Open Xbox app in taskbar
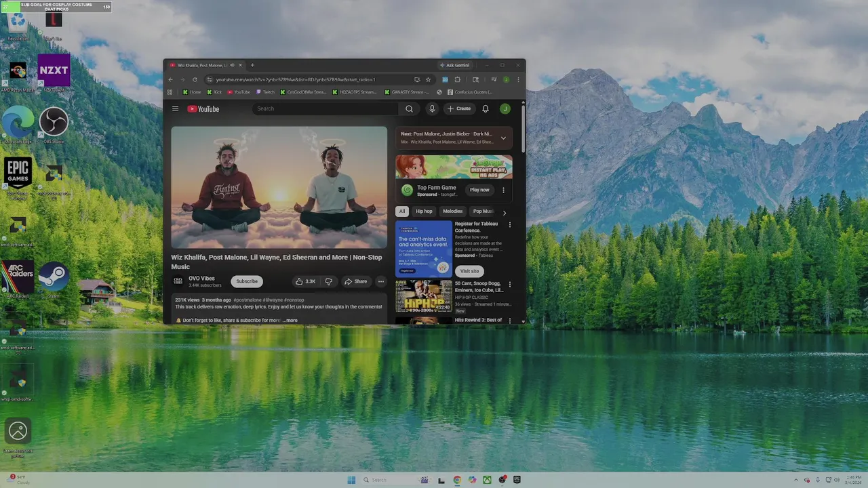The height and width of the screenshot is (488, 868). (487, 480)
